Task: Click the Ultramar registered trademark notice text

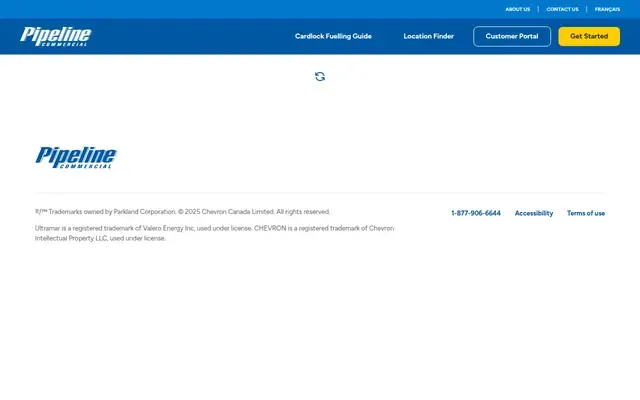Action: click(215, 233)
